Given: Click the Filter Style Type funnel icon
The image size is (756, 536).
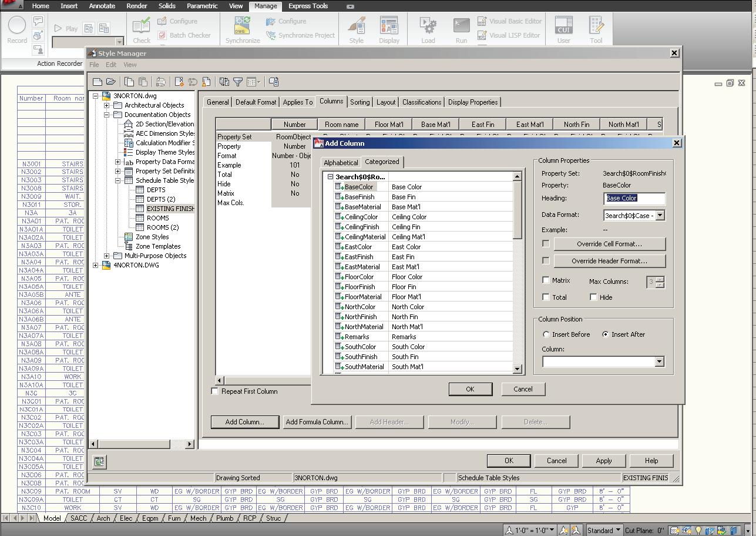Looking at the screenshot, I should tap(238, 82).
